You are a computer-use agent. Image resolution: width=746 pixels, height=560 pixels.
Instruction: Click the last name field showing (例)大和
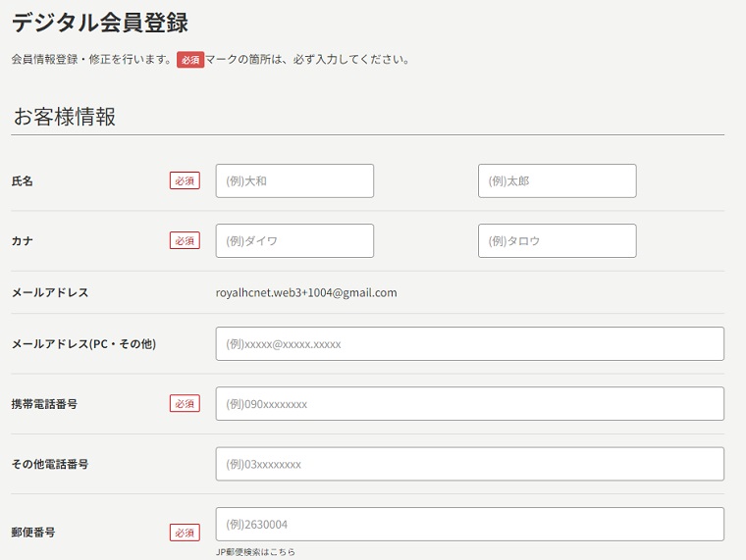pos(294,180)
